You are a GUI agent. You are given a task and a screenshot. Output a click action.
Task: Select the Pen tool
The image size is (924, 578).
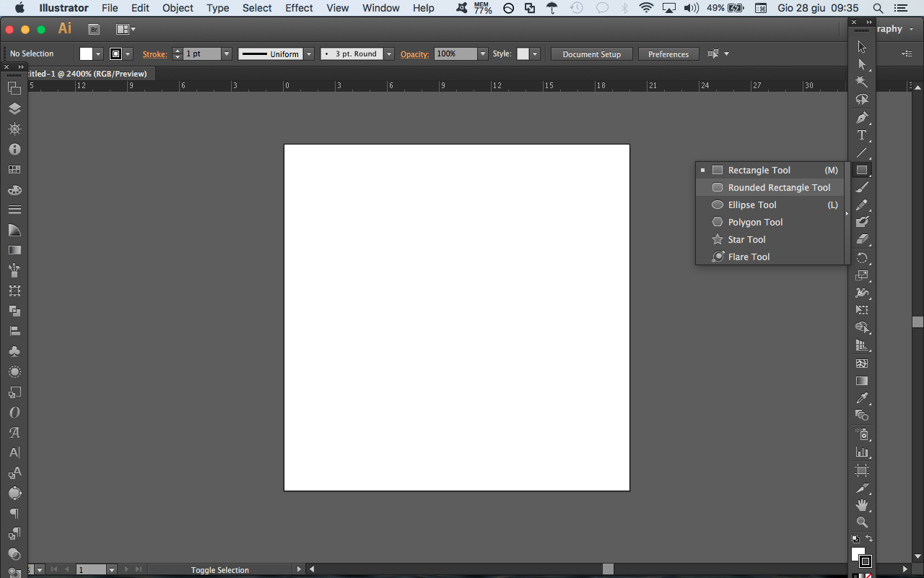click(x=862, y=118)
